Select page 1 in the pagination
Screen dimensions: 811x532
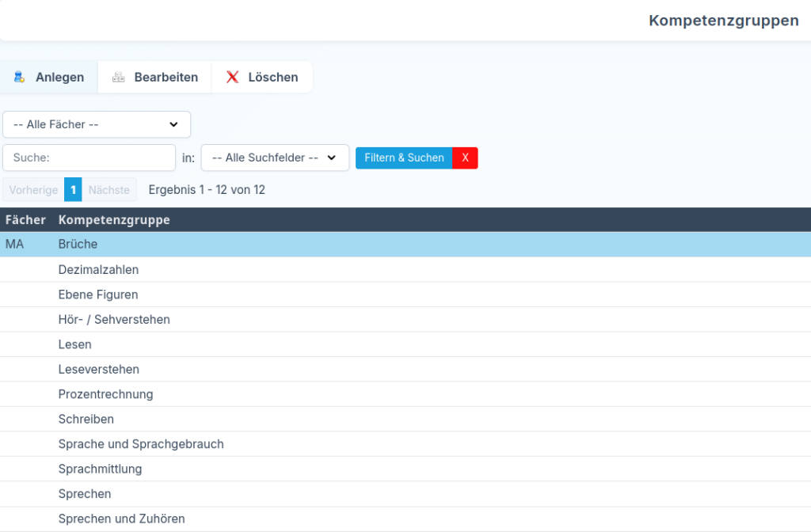point(73,190)
